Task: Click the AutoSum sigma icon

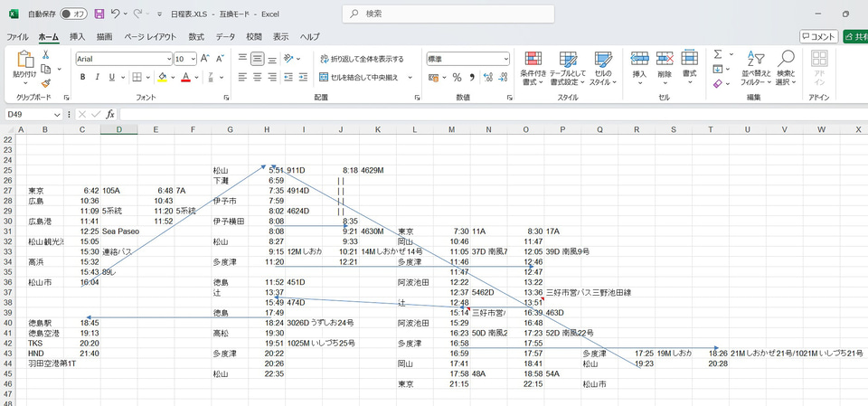Action: pyautogui.click(x=718, y=53)
